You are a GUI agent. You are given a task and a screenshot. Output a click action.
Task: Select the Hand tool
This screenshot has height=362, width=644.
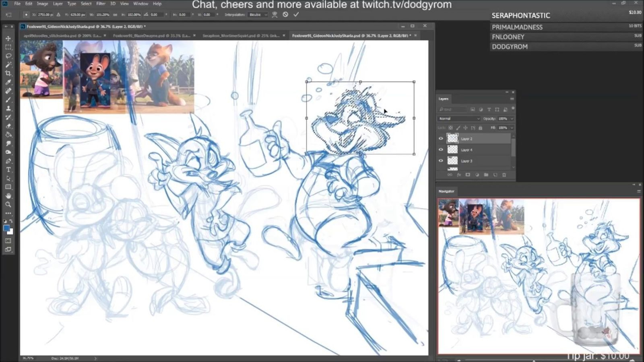[x=8, y=196]
